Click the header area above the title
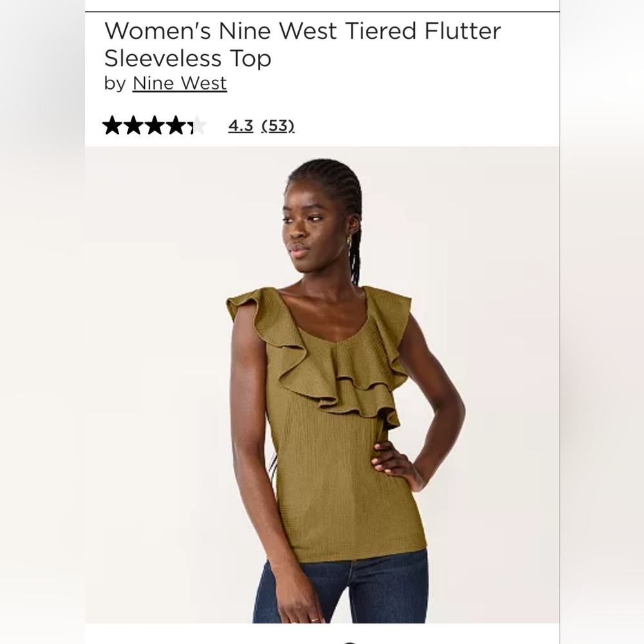This screenshot has height=644, width=644. click(322, 6)
